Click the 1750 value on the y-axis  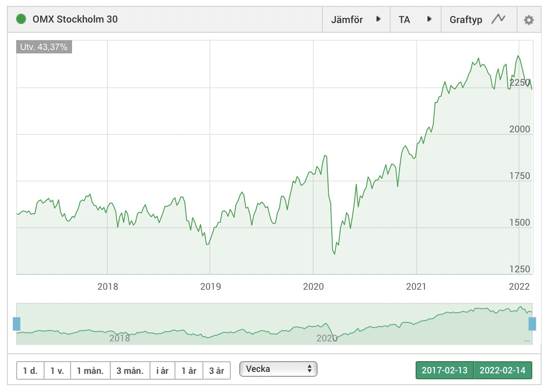pyautogui.click(x=520, y=176)
